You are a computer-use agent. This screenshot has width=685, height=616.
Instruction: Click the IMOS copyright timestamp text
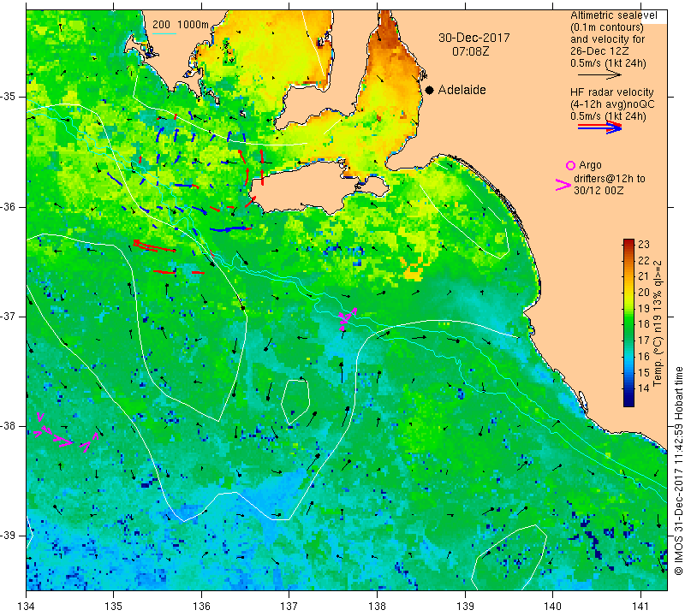[678, 471]
